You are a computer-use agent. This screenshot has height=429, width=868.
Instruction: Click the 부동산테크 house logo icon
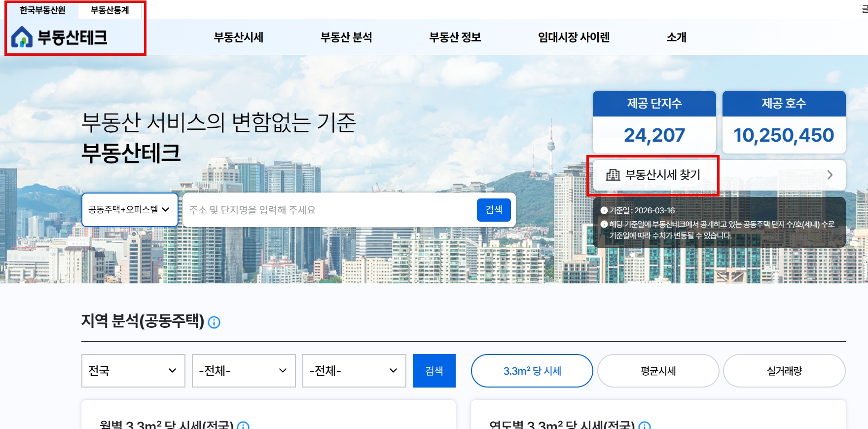22,37
